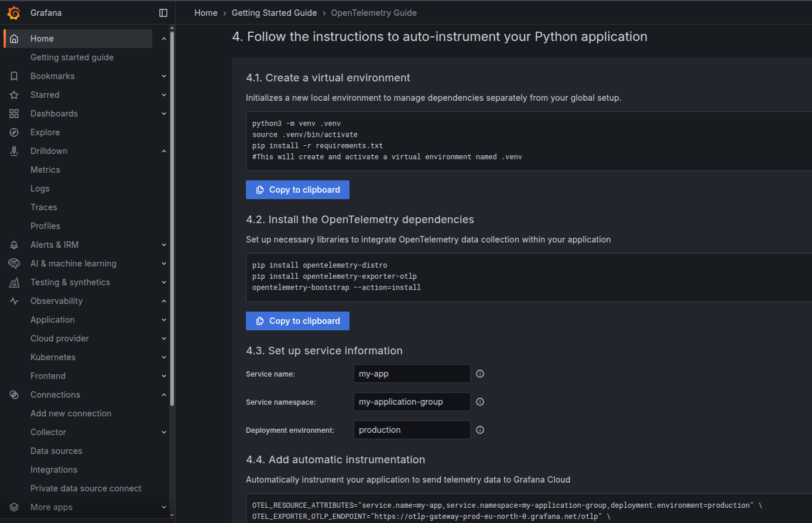This screenshot has height=523, width=812.
Task: Open Data sources menu item
Action: (x=56, y=451)
